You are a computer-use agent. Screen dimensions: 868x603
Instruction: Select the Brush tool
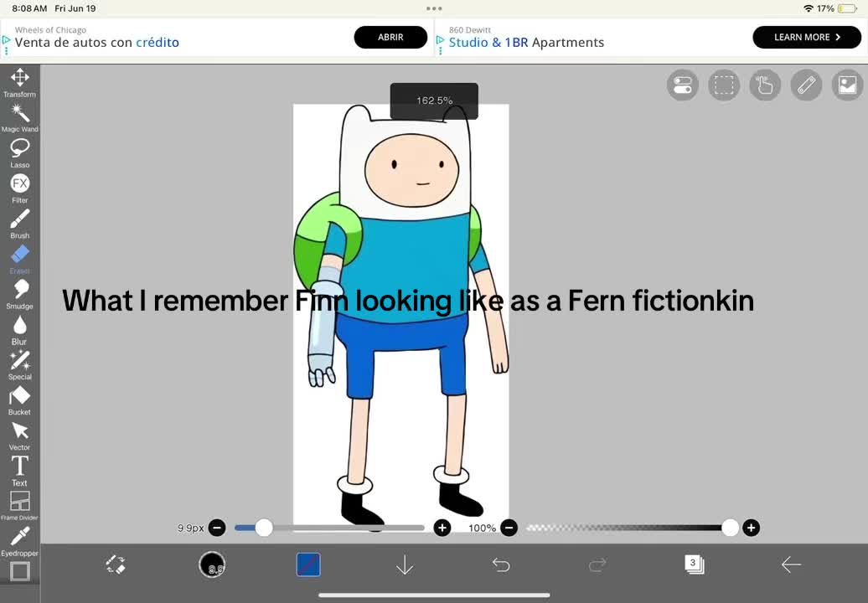(x=20, y=224)
